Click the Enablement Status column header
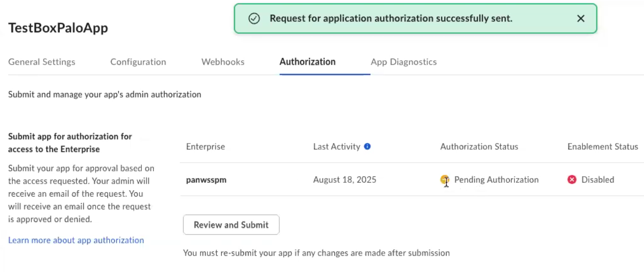Screen dimensions: 644x272 pos(603,147)
